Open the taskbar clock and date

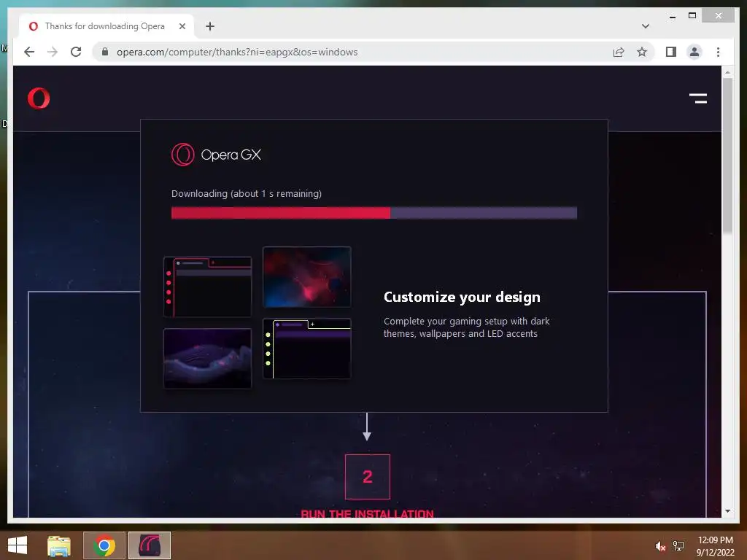pos(715,546)
